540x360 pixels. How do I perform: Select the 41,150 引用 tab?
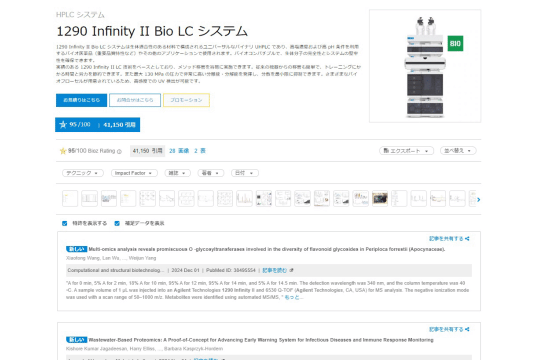tap(147, 151)
